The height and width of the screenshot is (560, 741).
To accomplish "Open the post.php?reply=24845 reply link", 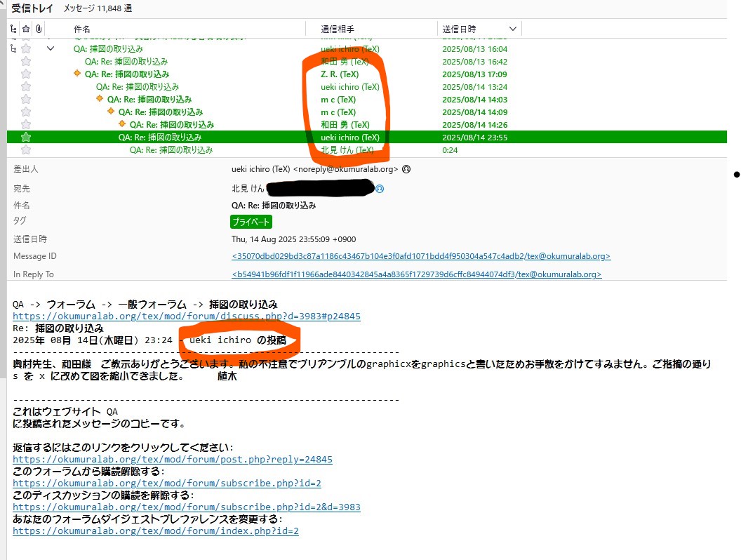I will 173,460.
